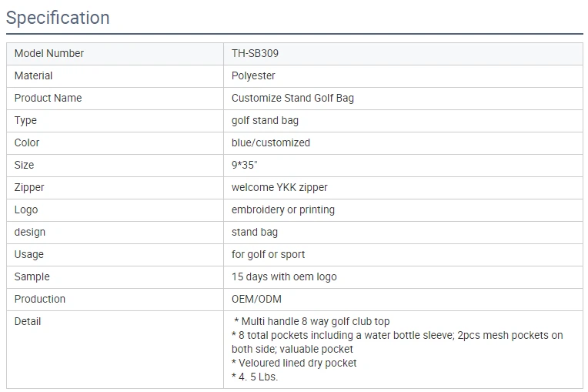The height and width of the screenshot is (392, 588).
Task: Click the Specification heading
Action: coord(58,17)
